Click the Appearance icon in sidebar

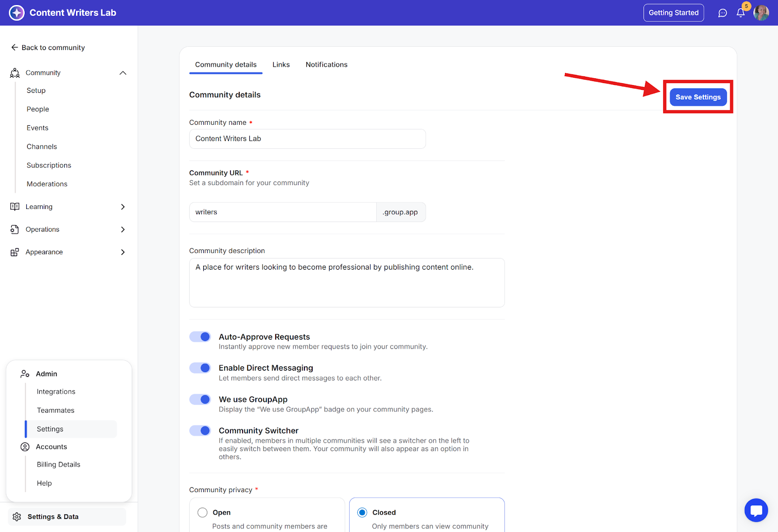click(x=15, y=252)
